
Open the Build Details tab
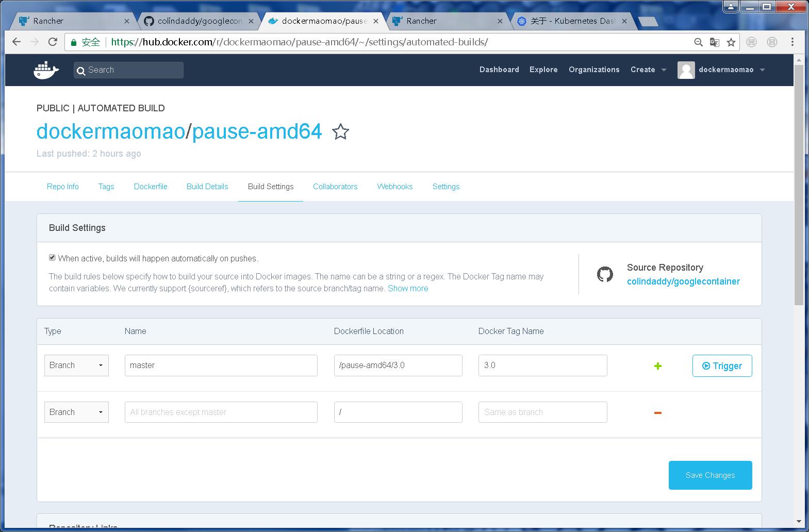(207, 187)
